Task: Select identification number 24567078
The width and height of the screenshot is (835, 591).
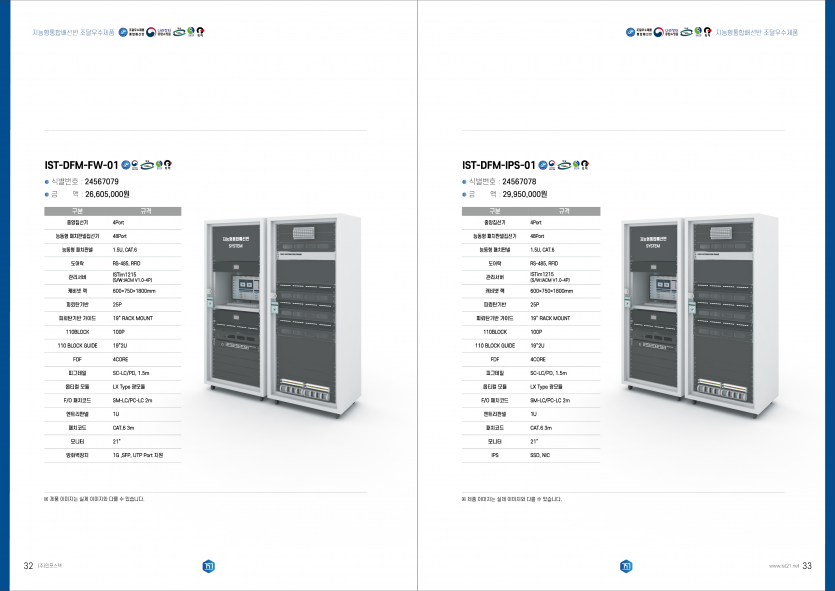Action: tap(519, 182)
